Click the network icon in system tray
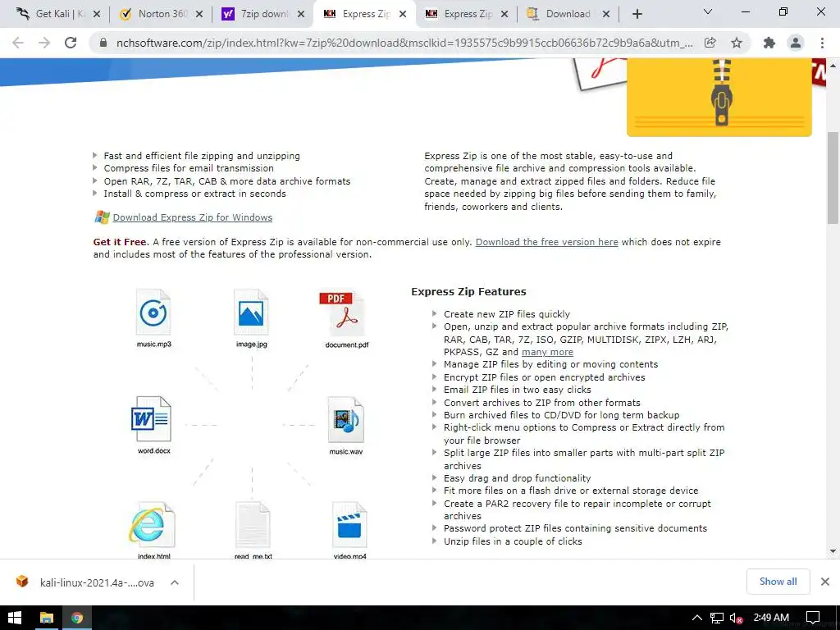This screenshot has width=840, height=630. pos(717,618)
